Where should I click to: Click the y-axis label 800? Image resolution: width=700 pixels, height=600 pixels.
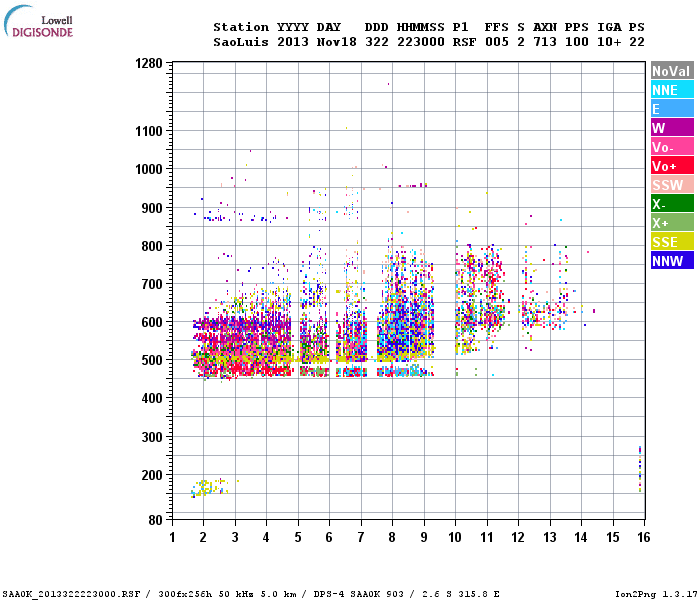point(152,246)
